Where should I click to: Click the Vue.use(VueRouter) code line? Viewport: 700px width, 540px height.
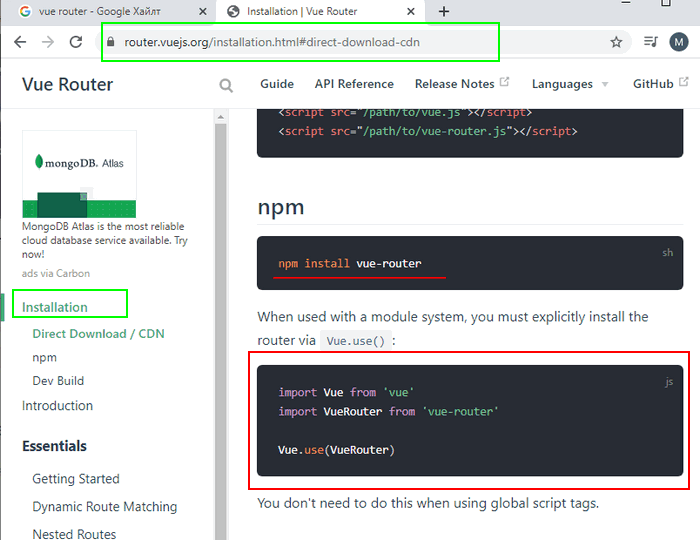click(336, 450)
